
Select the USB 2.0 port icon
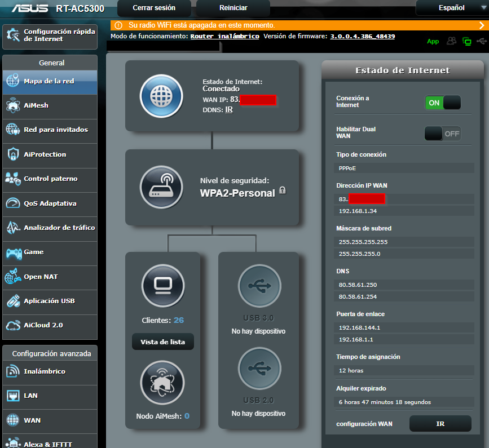click(x=258, y=368)
